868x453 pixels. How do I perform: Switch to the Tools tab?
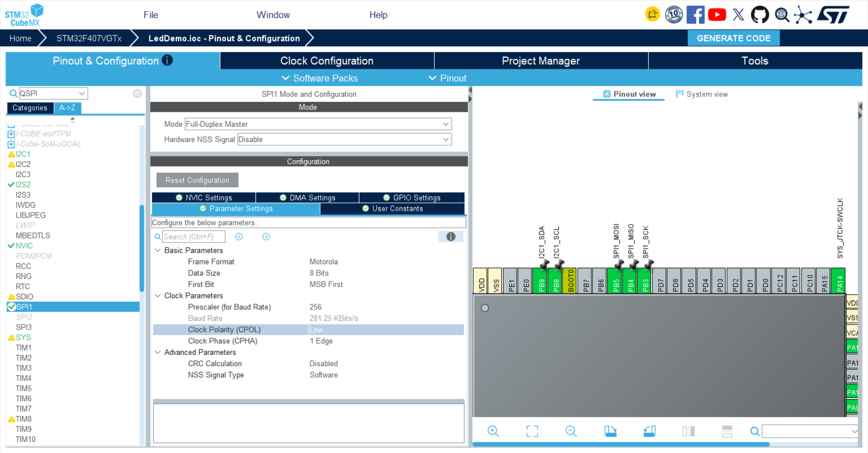point(755,61)
